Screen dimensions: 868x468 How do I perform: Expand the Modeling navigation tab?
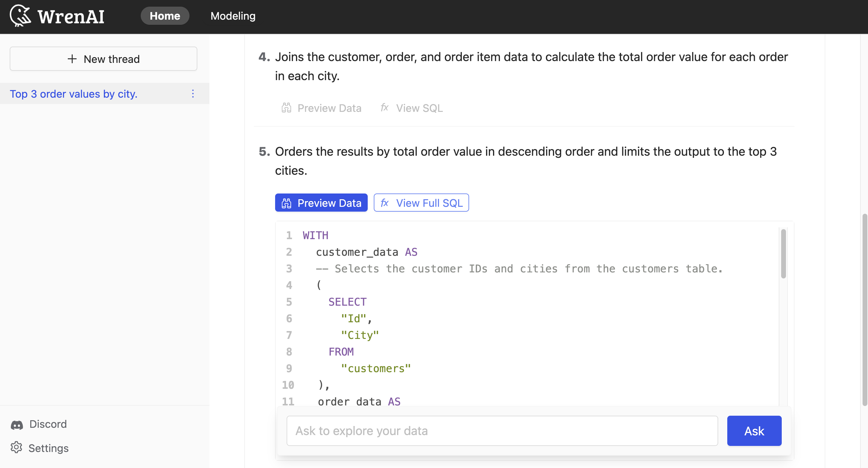click(x=233, y=15)
